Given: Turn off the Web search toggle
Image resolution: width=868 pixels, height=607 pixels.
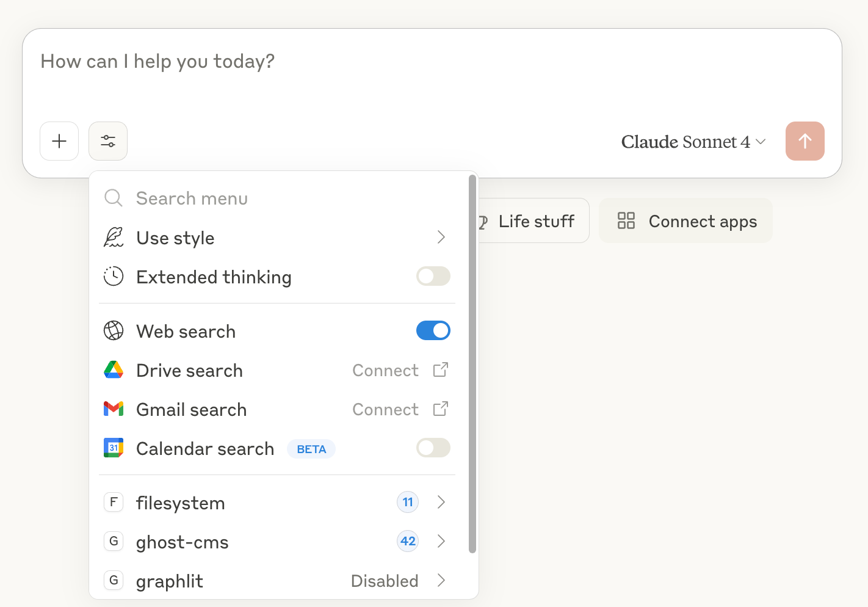Looking at the screenshot, I should tap(433, 330).
